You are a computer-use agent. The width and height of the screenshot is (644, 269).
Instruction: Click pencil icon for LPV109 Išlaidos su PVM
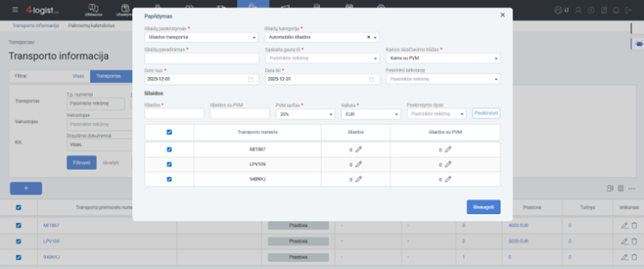[448, 164]
